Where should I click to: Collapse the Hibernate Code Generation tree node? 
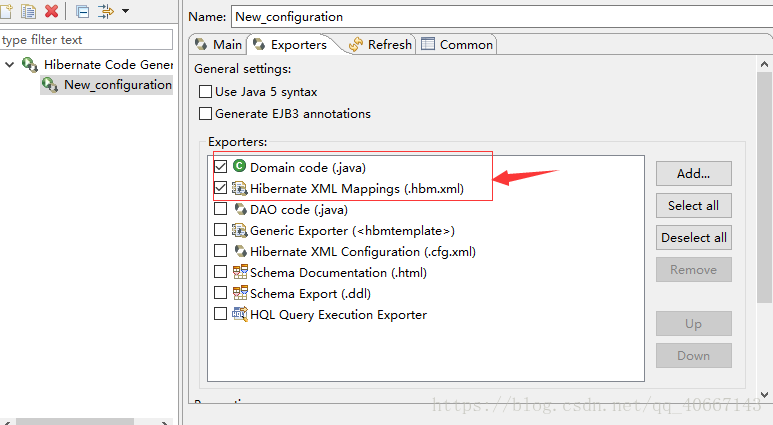pos(9,65)
